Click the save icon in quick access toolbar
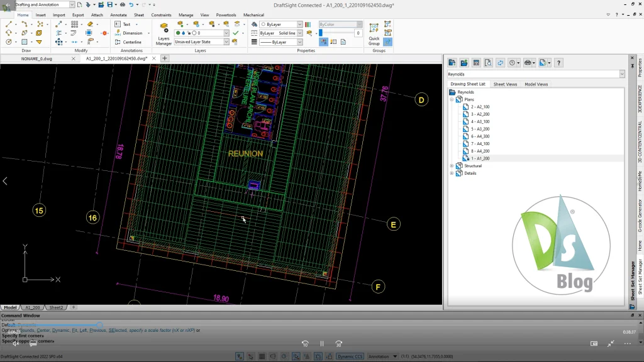This screenshot has width=644, height=362. (109, 5)
